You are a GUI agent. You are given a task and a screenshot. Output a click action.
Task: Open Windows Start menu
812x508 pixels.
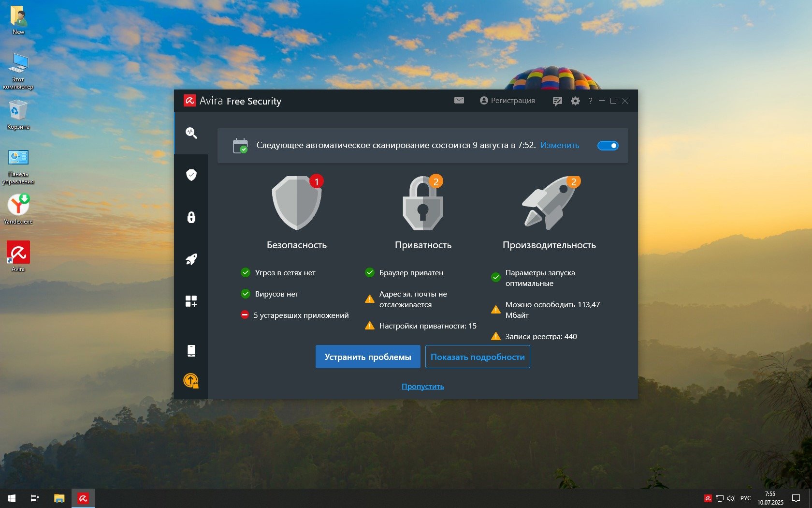12,498
